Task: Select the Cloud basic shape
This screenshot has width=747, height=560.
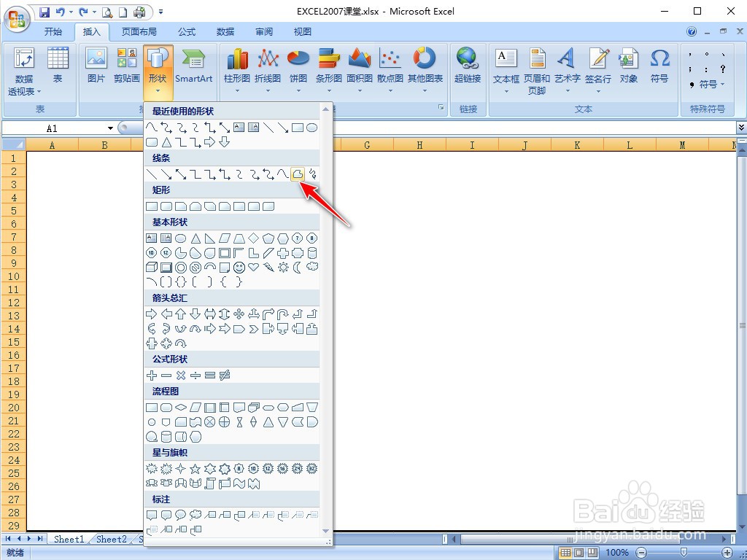Action: click(x=312, y=267)
